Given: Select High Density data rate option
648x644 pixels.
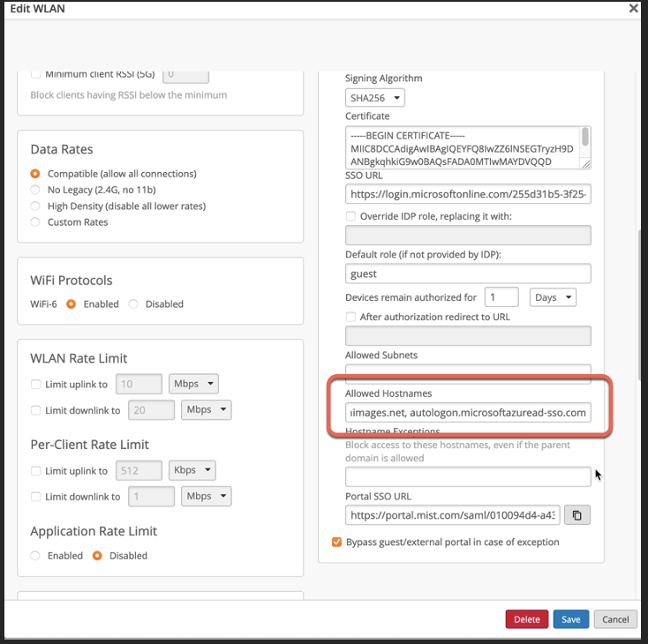Looking at the screenshot, I should coord(35,206).
